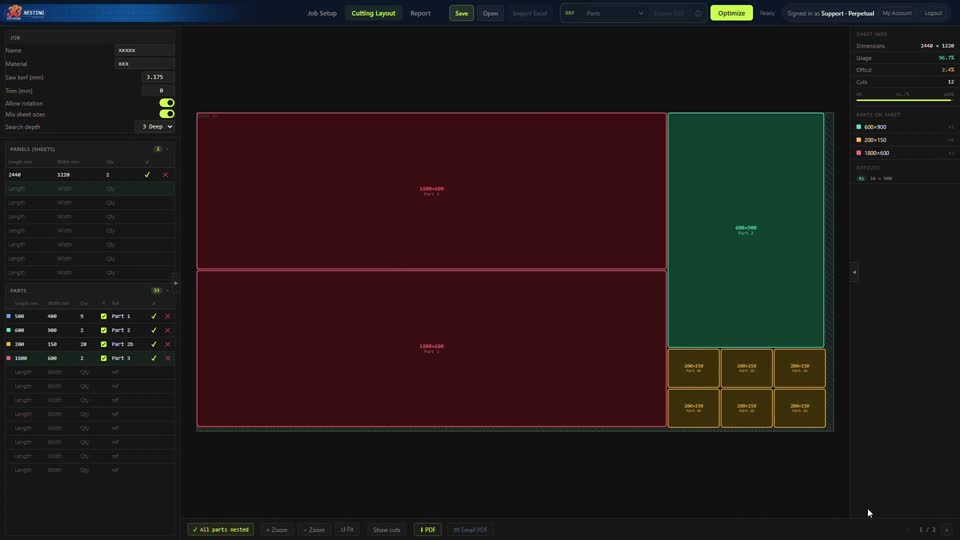Click Logout
This screenshot has height=540, width=960.
(933, 13)
